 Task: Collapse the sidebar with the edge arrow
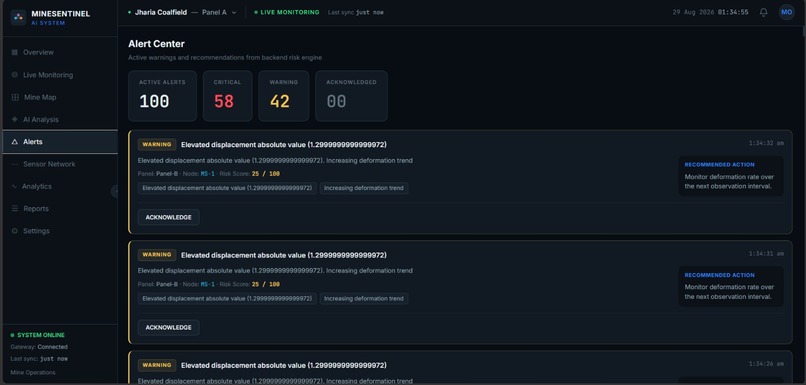pos(115,191)
